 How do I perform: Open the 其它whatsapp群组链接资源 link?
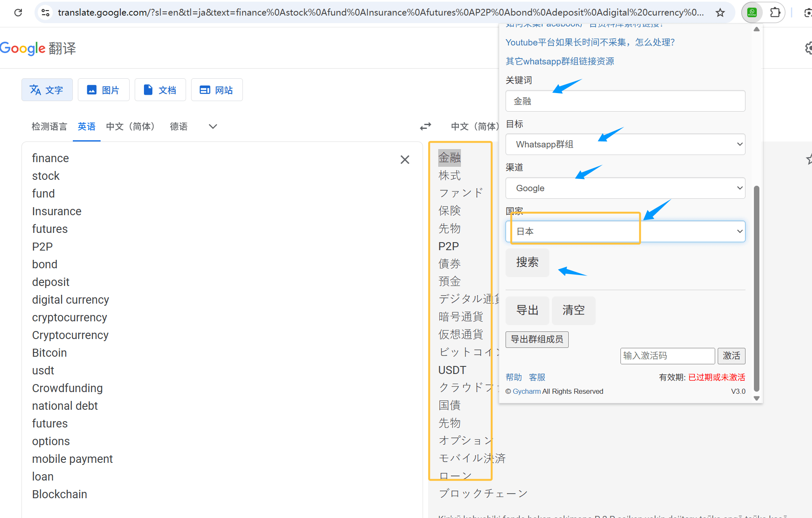point(559,61)
